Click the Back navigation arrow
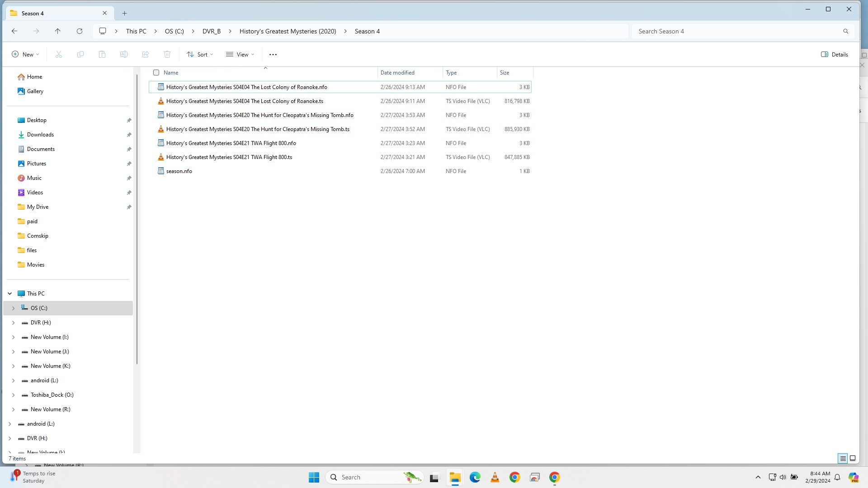The image size is (868, 488). pos(14,31)
